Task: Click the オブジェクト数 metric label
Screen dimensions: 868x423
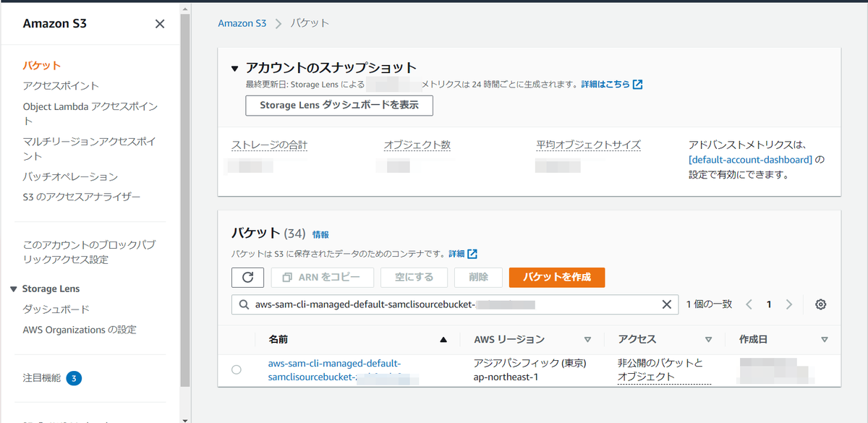Action: pyautogui.click(x=417, y=145)
